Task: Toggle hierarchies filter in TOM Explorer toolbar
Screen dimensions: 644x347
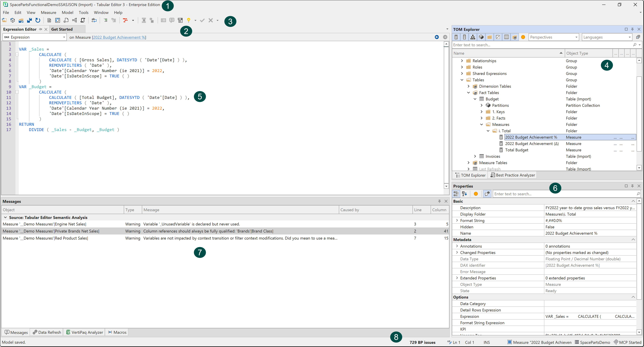Action: tap(473, 37)
